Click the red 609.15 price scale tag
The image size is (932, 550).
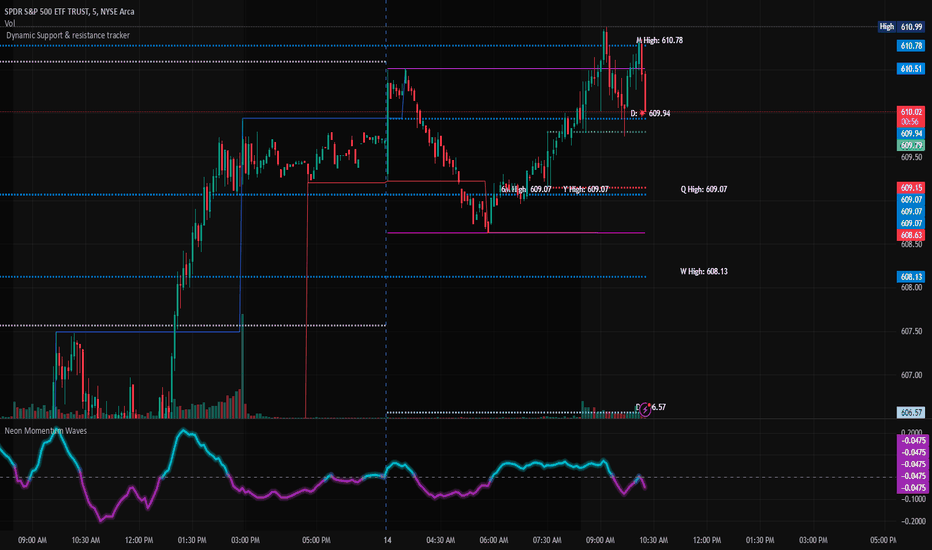tap(911, 188)
